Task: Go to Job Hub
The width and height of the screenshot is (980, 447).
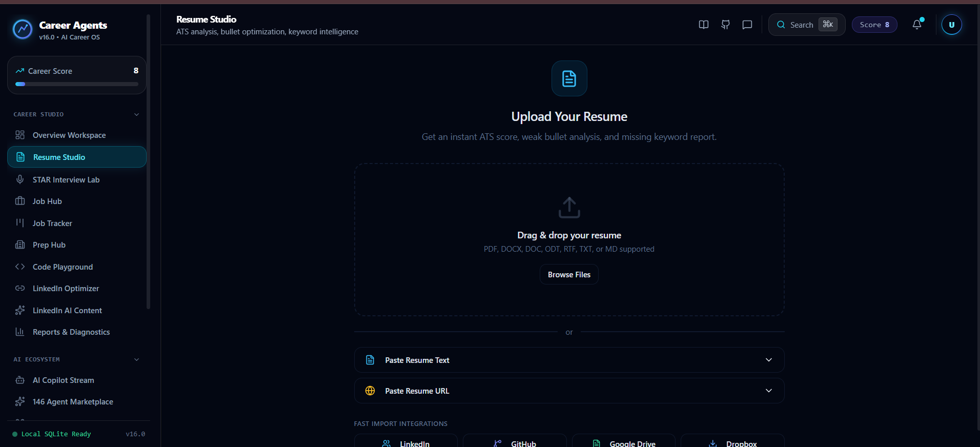Action: pos(77,201)
